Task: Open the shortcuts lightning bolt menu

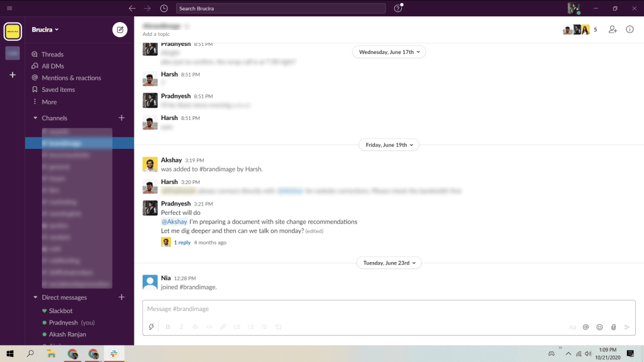Action: click(151, 327)
